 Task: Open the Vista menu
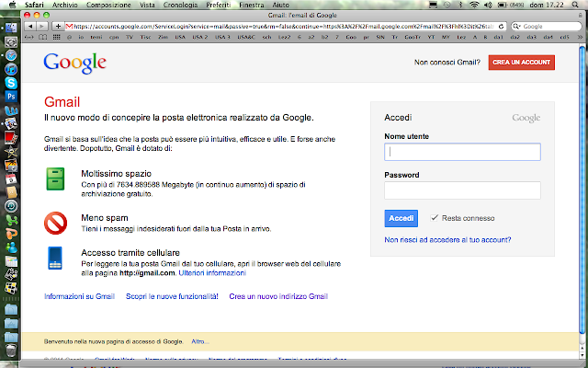click(x=147, y=5)
